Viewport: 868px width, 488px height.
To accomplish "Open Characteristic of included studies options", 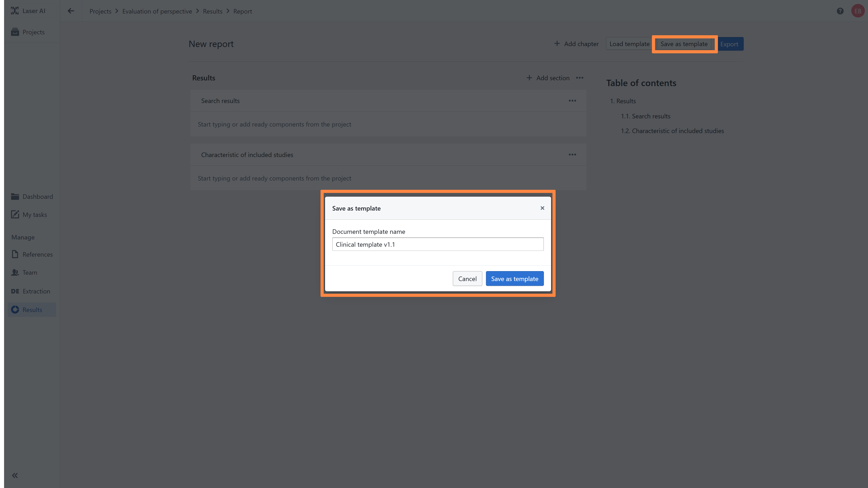I will (x=572, y=155).
